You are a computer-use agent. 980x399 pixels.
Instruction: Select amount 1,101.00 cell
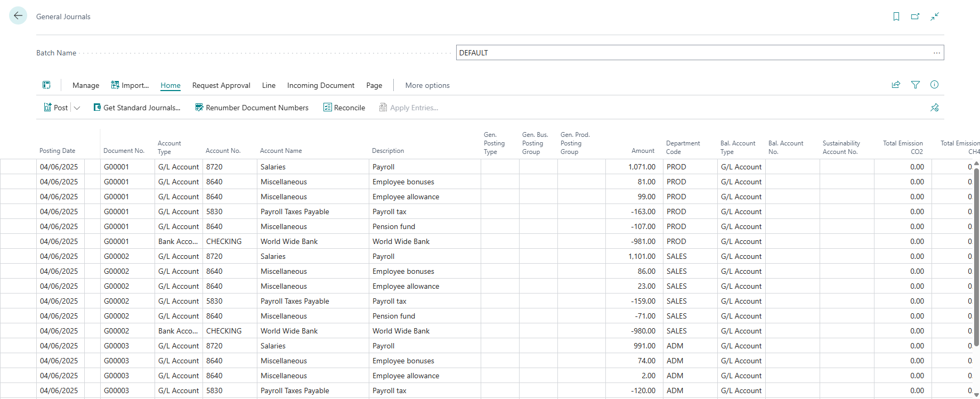pyautogui.click(x=634, y=256)
